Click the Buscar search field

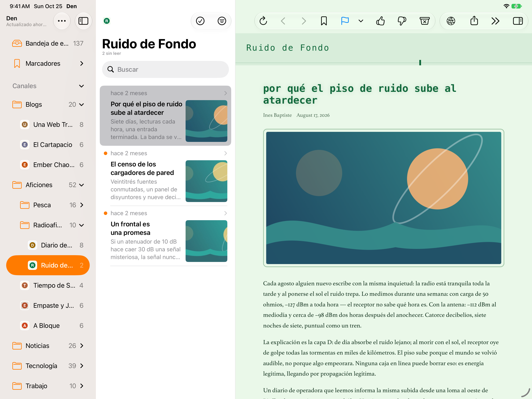(165, 69)
